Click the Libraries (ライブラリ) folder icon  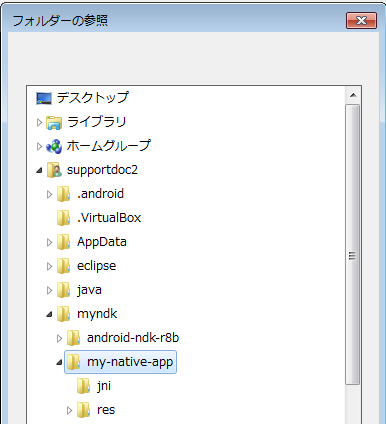(54, 122)
